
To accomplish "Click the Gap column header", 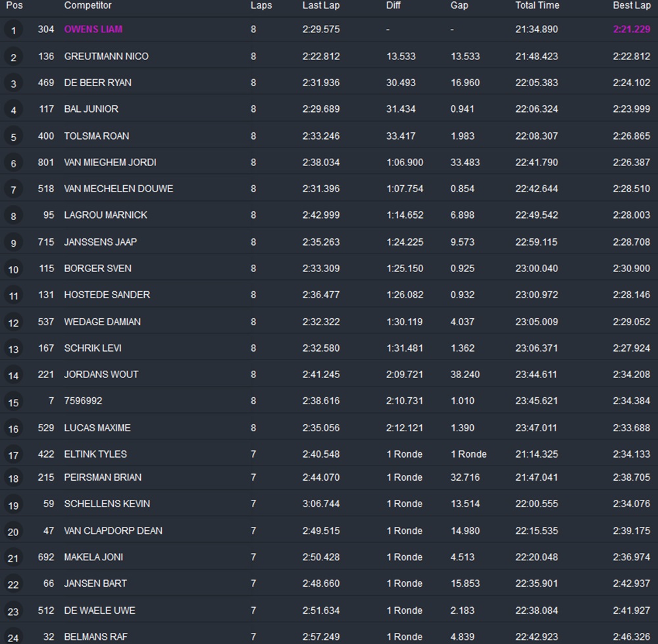I will click(x=459, y=5).
